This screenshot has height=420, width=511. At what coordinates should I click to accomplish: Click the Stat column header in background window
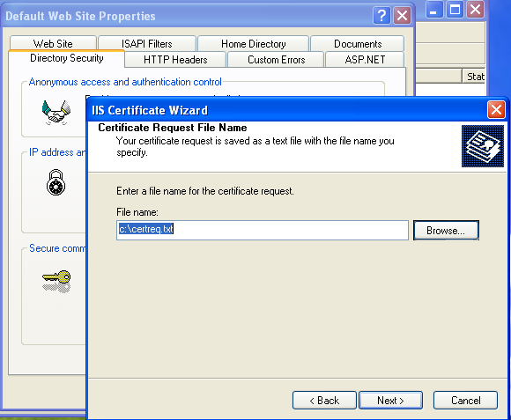tap(474, 77)
